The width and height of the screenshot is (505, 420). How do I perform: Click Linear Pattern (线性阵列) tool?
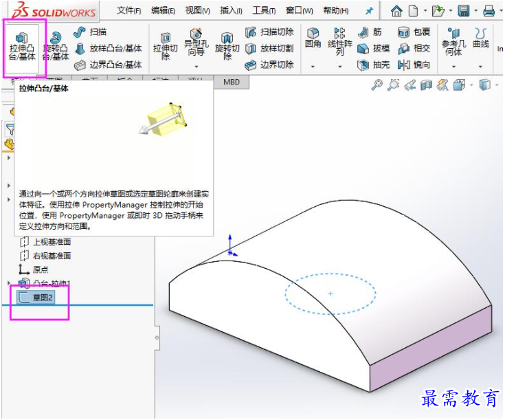click(340, 42)
